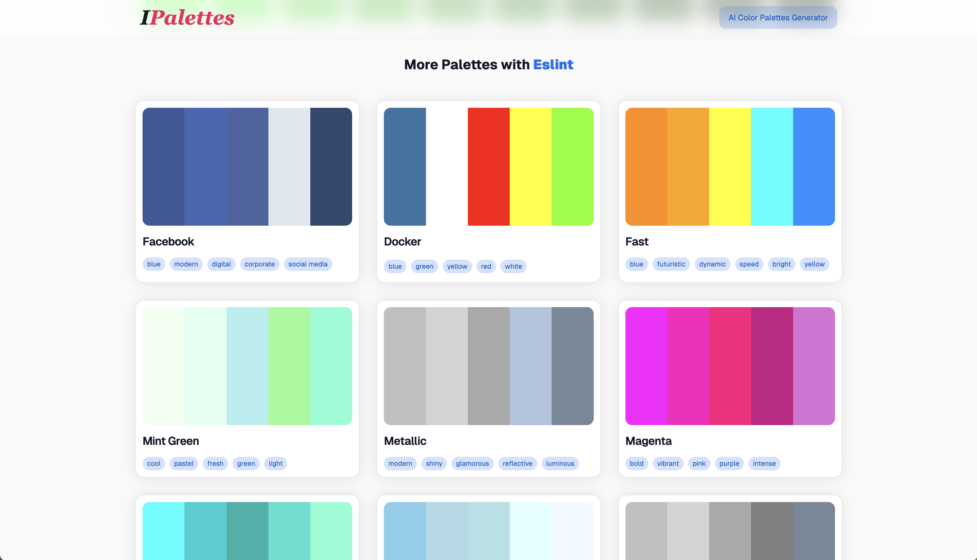Select the 'corporate' tag on the Facebook card

coord(259,264)
